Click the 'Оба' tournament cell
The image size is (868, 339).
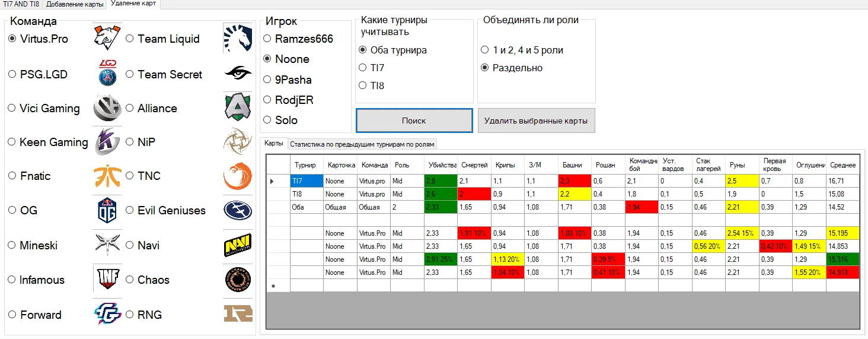pos(307,207)
